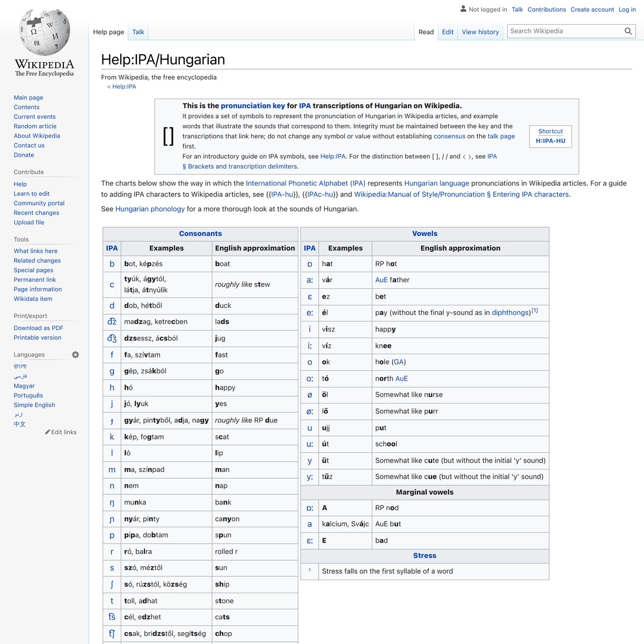Select the Edit tab
Image resolution: width=644 pixels, height=644 pixels.
point(447,32)
